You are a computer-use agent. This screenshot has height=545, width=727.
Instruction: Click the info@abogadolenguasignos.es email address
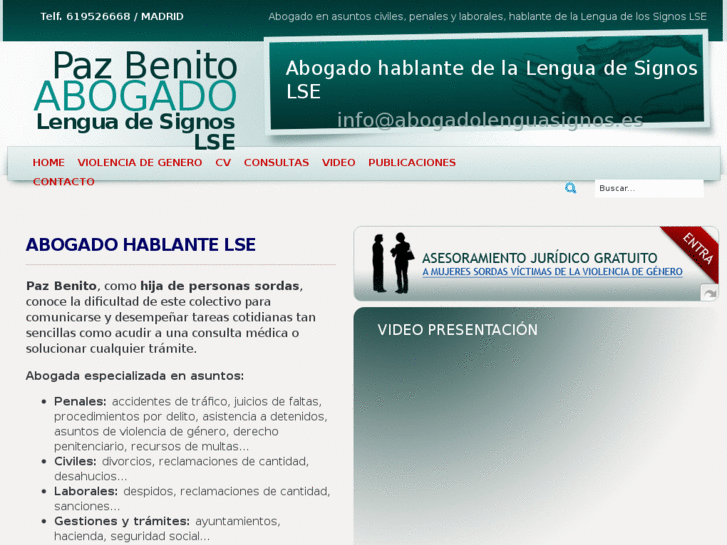490,120
